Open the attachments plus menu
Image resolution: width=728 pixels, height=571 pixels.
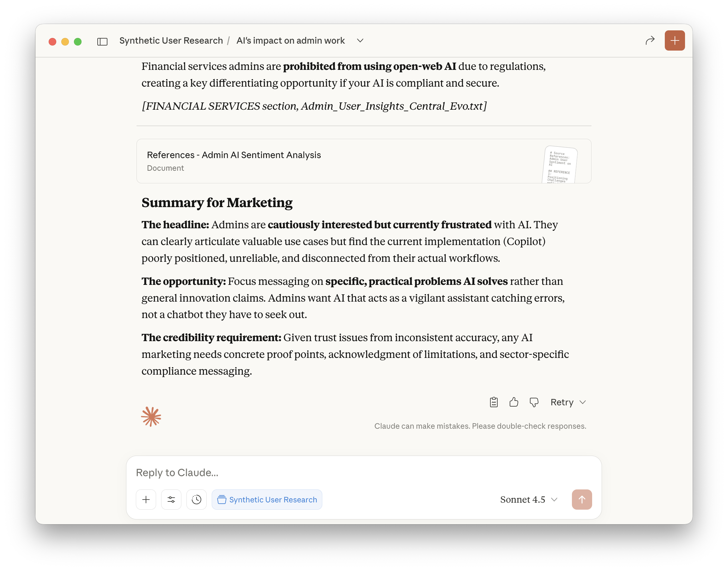[x=146, y=500]
